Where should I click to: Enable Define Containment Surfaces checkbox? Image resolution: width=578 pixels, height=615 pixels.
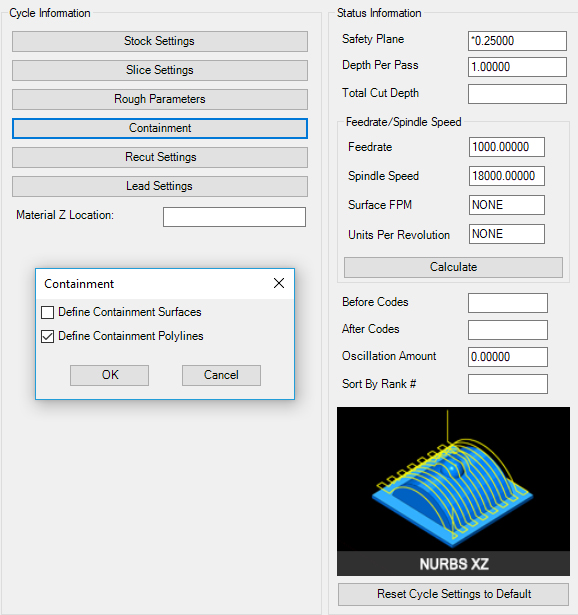[x=47, y=313]
